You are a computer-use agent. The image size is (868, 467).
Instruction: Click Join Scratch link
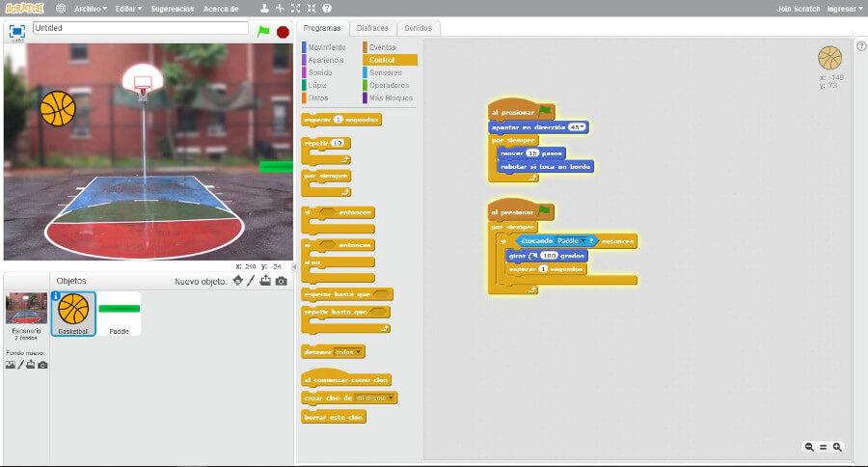(x=799, y=9)
